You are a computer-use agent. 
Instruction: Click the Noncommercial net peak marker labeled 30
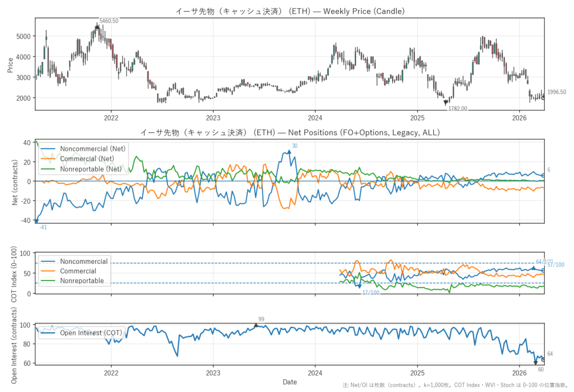289,151
